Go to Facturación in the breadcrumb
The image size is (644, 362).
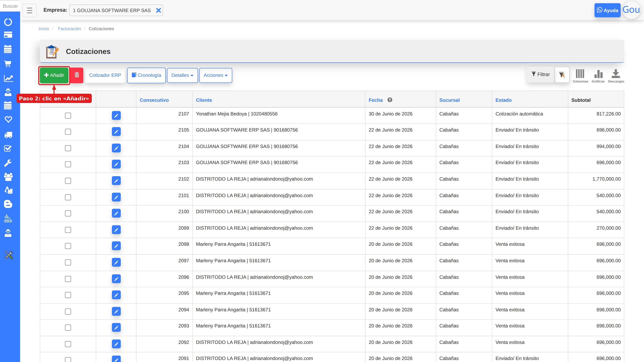tap(69, 29)
